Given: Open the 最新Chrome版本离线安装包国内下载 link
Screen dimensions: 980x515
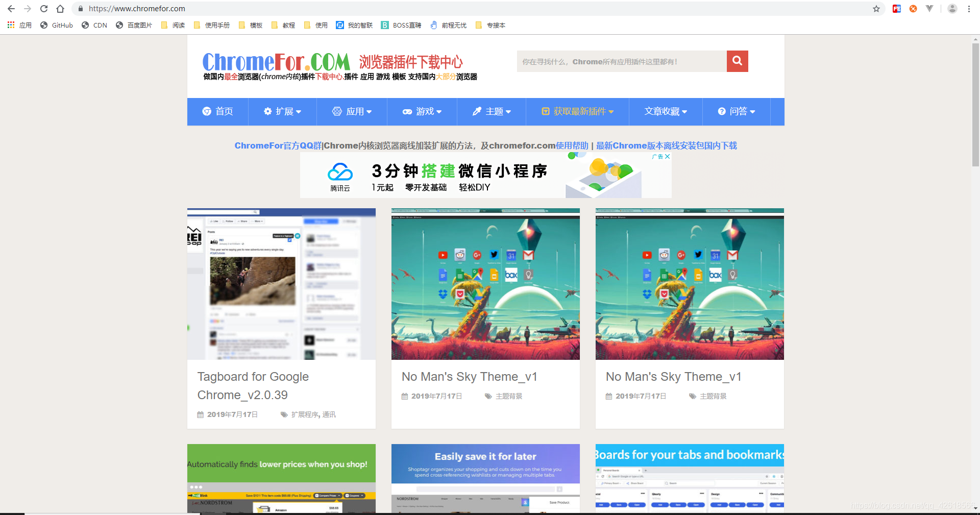Looking at the screenshot, I should coord(667,145).
